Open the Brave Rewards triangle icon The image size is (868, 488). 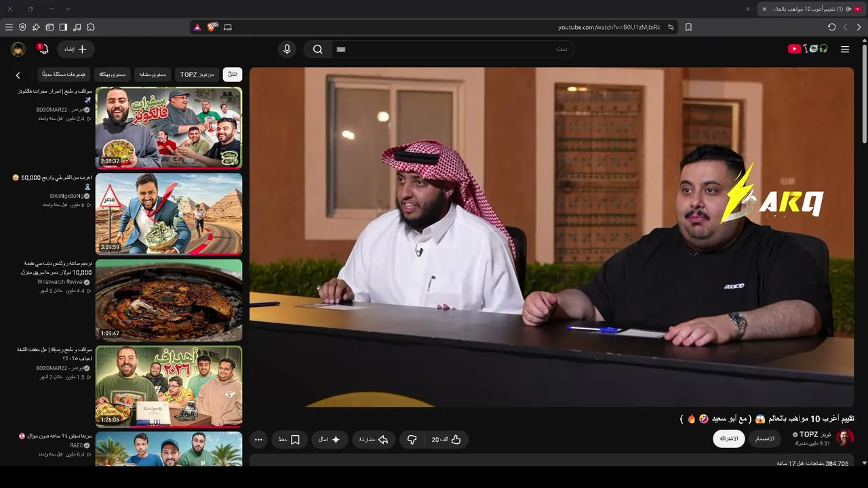[x=197, y=27]
